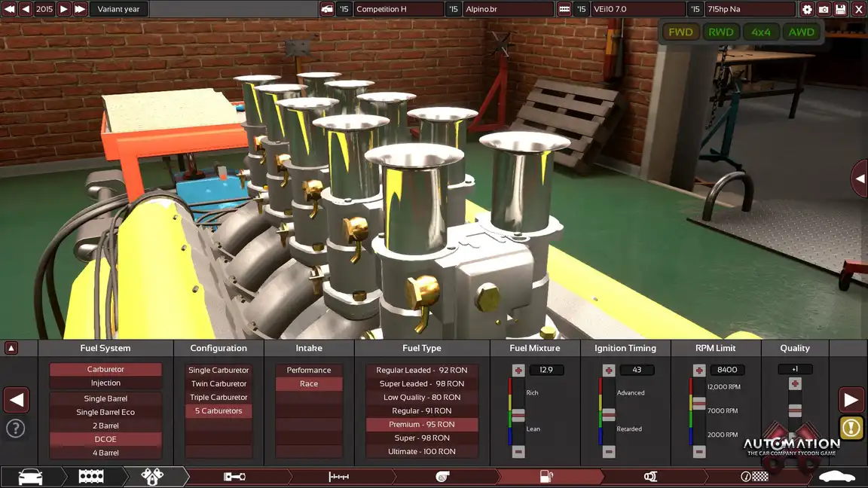868x488 pixels.
Task: Go to the exhaust section tab
Action: (651, 477)
